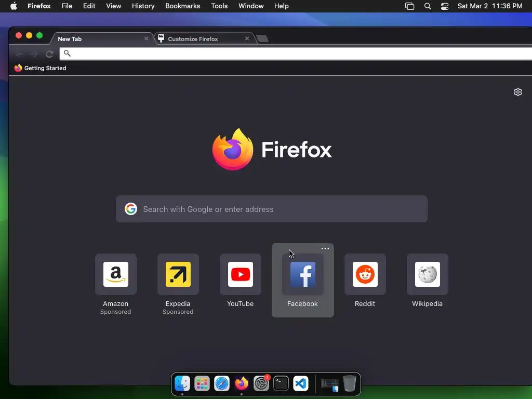Open the Reddit shortcut tile
Screen dimensions: 532x399
tap(365, 274)
